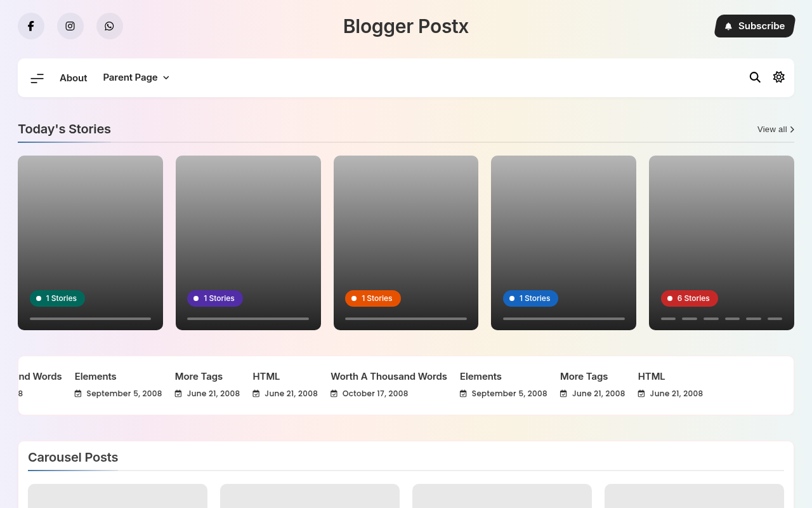Open the Parent Page menu item
This screenshot has height=508, width=812.
click(130, 77)
